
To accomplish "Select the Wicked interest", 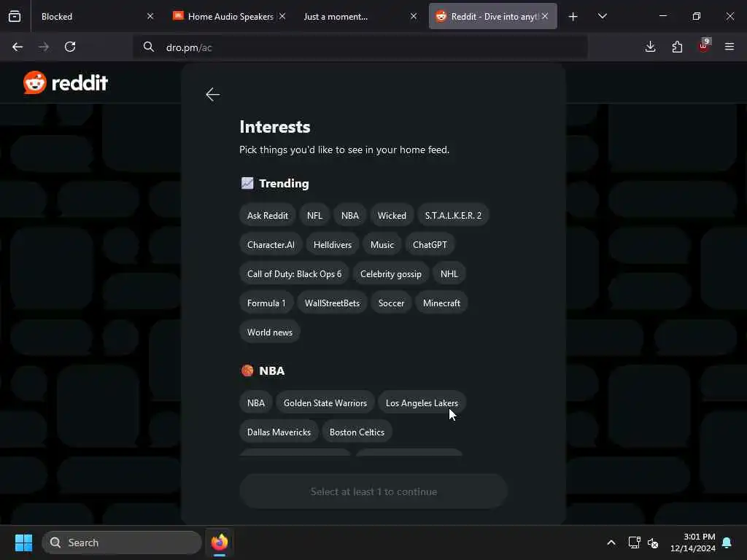I will click(392, 216).
